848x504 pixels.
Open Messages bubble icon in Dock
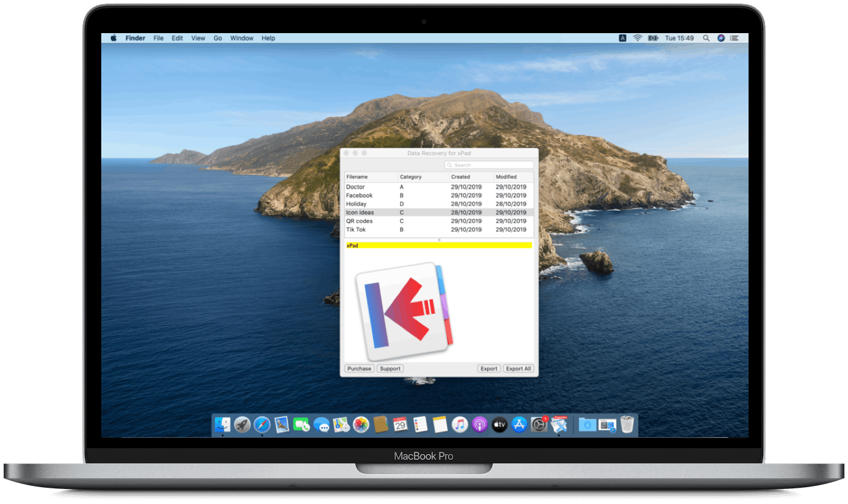(321, 425)
